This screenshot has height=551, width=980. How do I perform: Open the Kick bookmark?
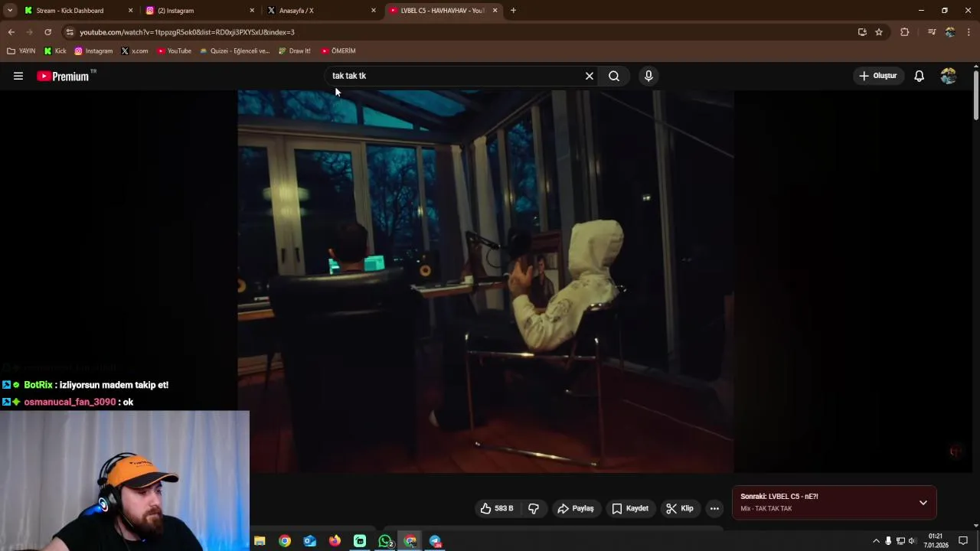pos(55,51)
